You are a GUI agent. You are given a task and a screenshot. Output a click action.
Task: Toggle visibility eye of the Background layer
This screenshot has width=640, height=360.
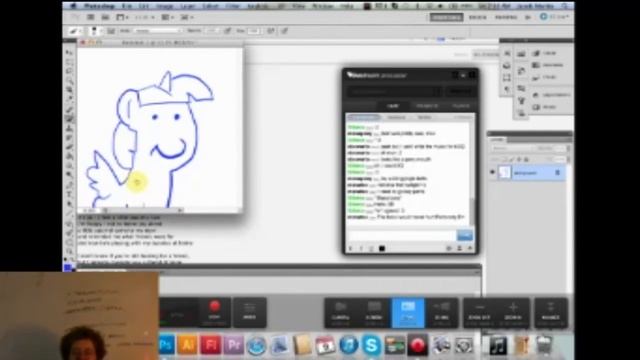click(492, 173)
